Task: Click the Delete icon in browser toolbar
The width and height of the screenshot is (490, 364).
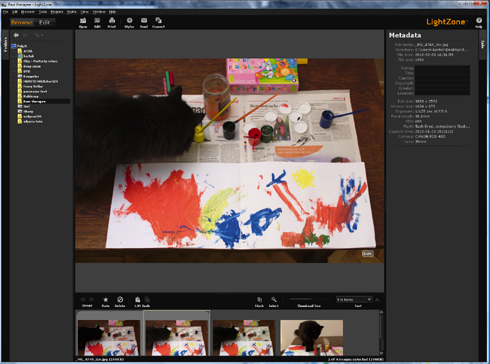Action: coord(120,299)
